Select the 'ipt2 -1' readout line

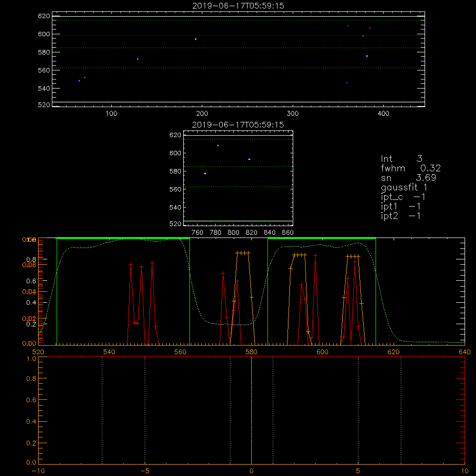point(401,216)
